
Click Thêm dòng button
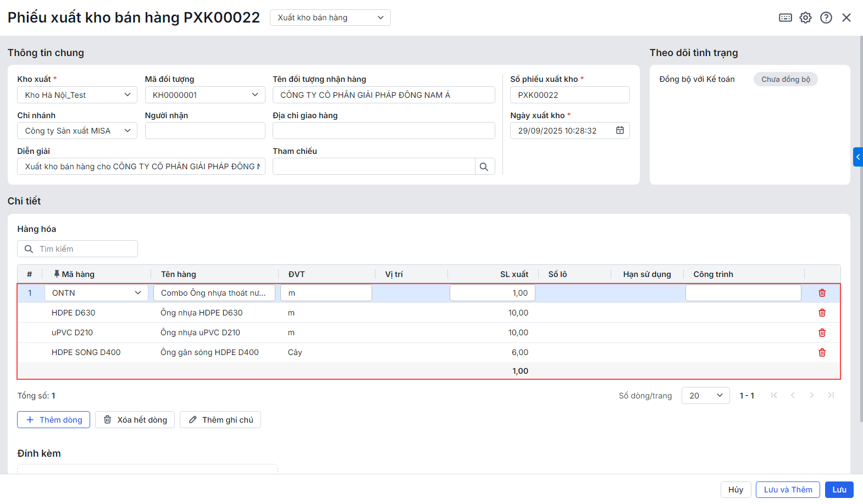point(53,420)
